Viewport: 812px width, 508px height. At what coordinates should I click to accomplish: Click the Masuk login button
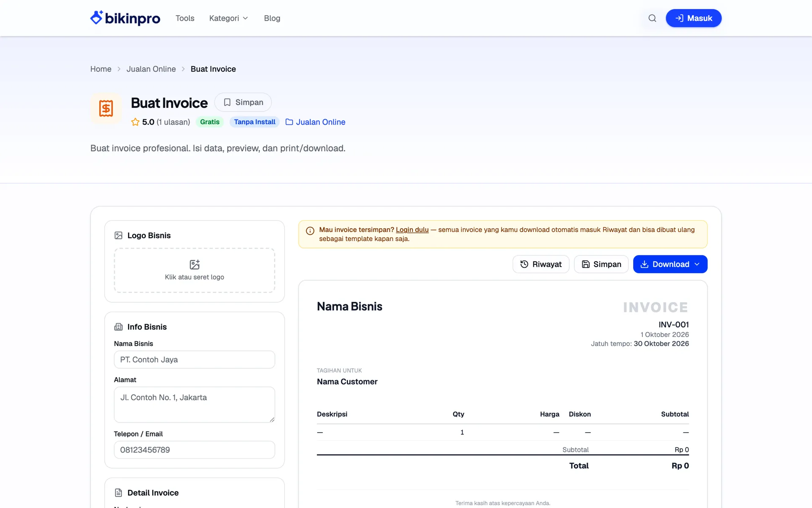coord(694,18)
